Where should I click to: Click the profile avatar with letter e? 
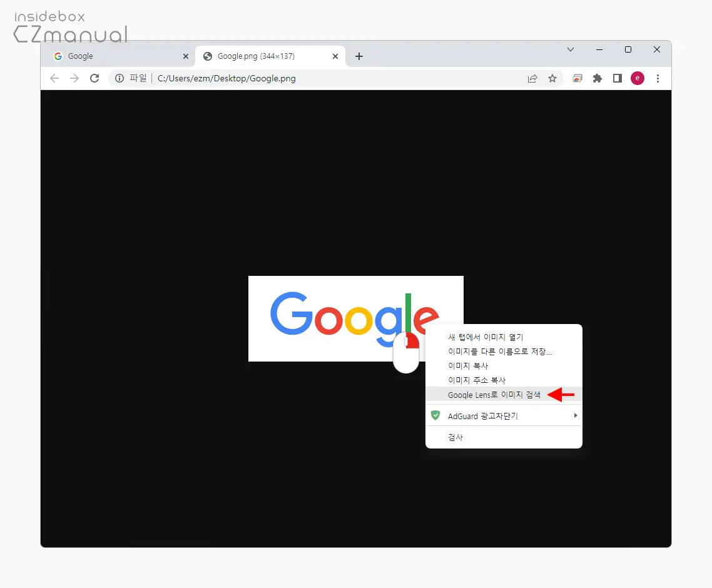[637, 78]
